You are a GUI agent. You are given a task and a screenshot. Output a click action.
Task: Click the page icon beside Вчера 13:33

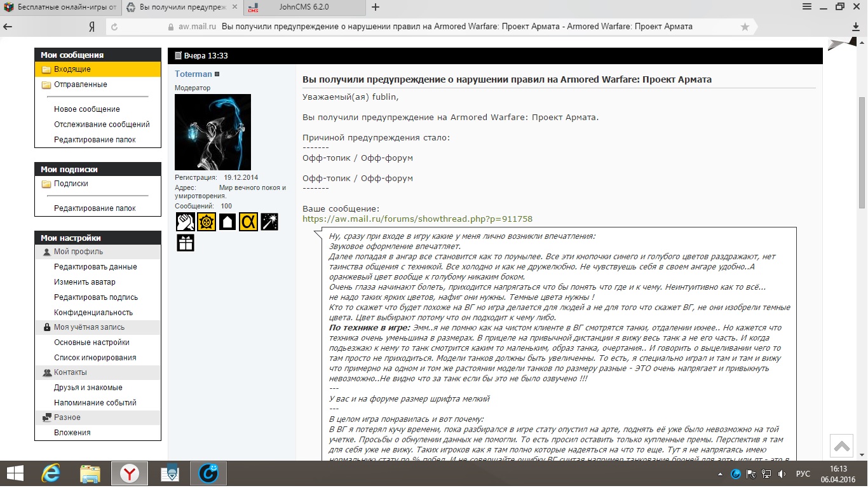[178, 56]
